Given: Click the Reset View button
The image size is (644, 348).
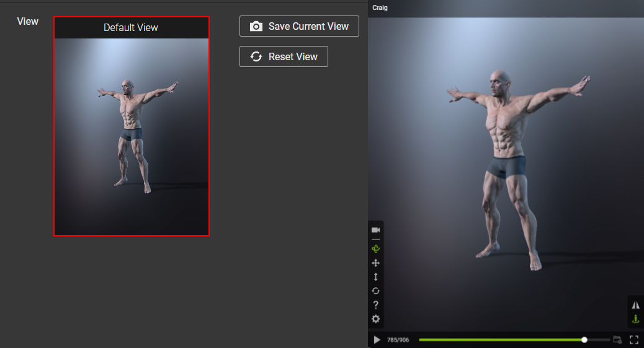Looking at the screenshot, I should click(284, 56).
